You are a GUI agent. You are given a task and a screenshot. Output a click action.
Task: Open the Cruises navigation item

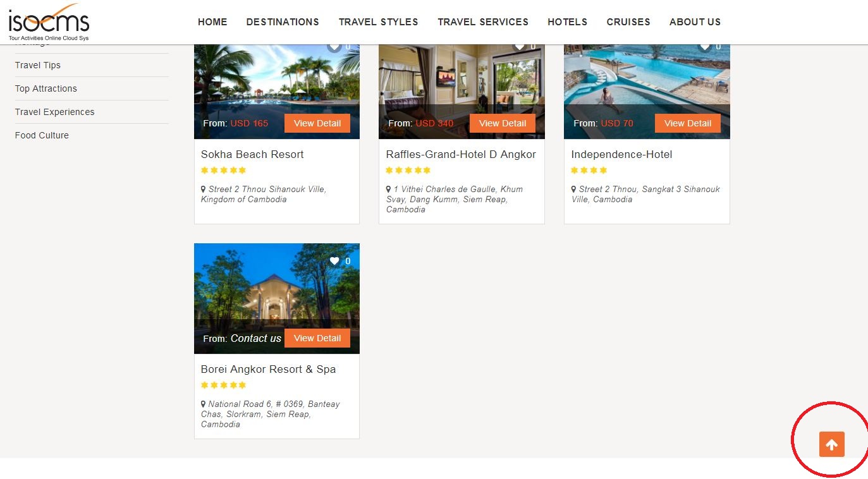[x=628, y=21]
